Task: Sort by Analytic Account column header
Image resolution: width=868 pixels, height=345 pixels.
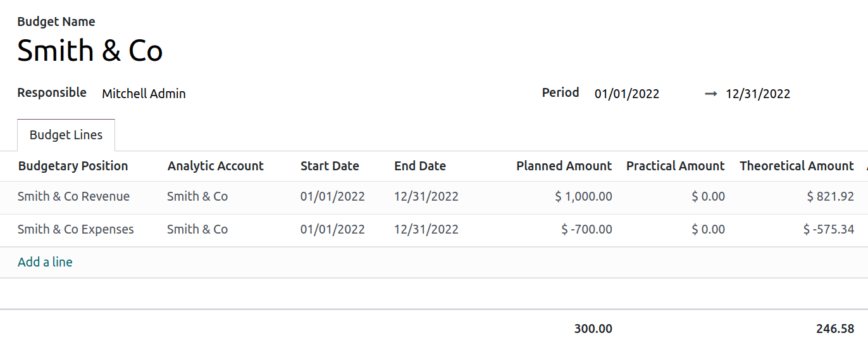Action: tap(215, 166)
